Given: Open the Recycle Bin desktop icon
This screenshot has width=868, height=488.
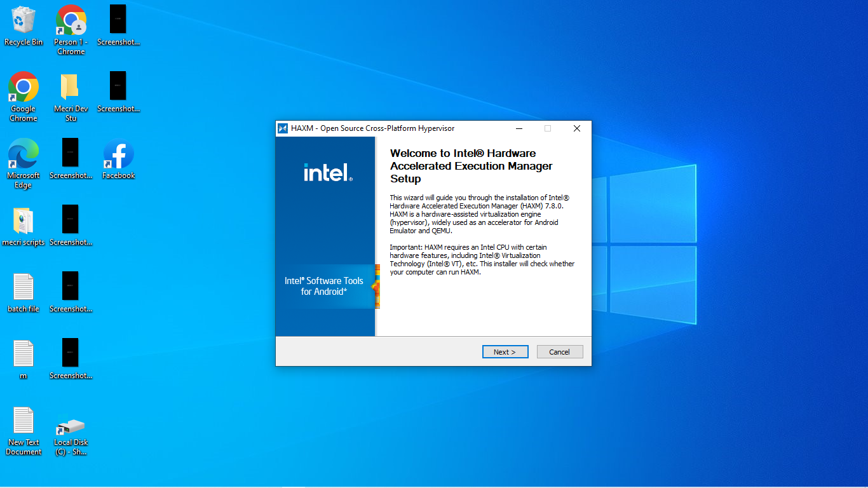Looking at the screenshot, I should click(24, 25).
